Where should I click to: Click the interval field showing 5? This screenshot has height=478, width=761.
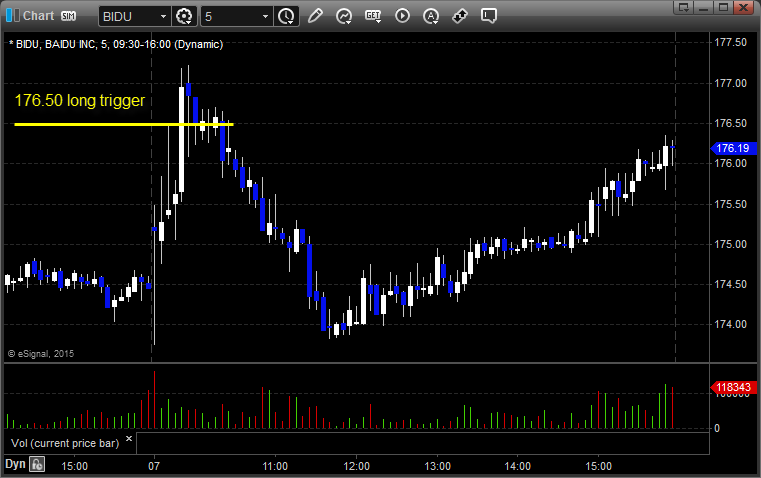pos(231,16)
